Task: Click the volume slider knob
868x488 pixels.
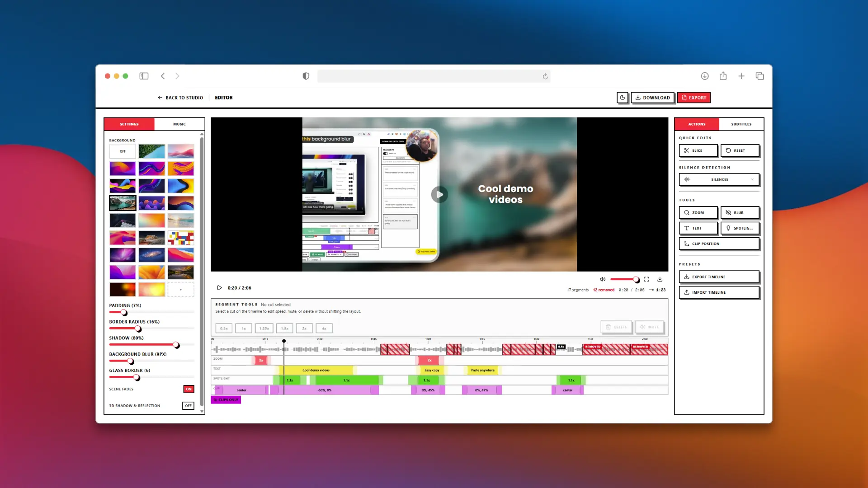Action: pyautogui.click(x=636, y=280)
